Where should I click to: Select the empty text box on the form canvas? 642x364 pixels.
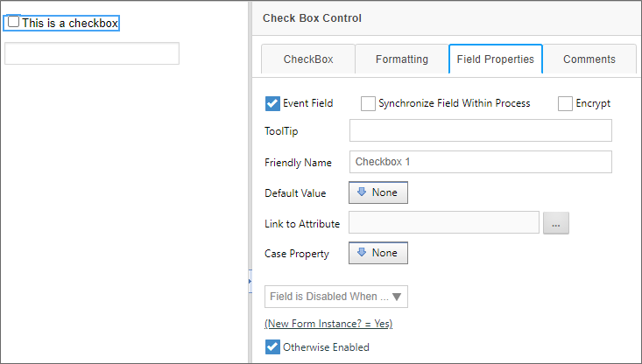[x=92, y=53]
